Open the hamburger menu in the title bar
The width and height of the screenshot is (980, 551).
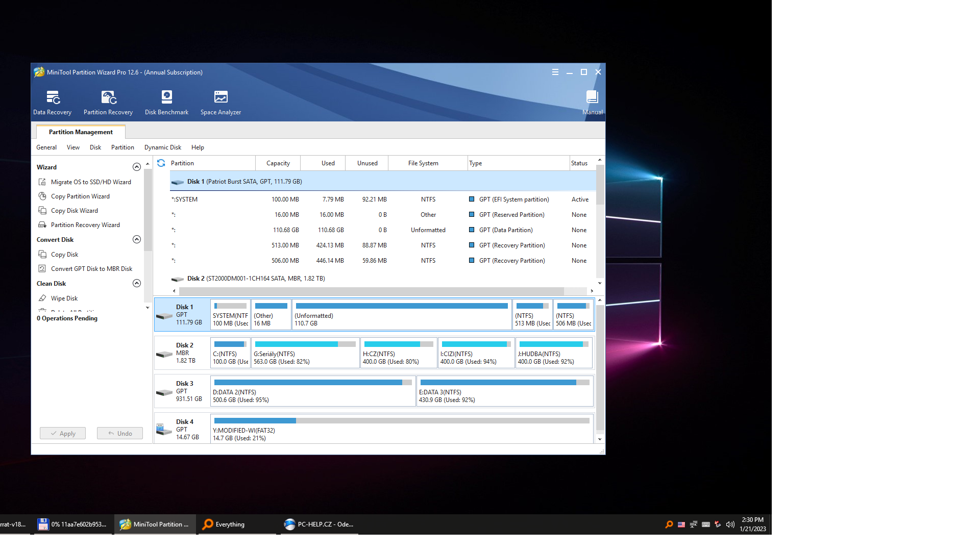(x=555, y=72)
